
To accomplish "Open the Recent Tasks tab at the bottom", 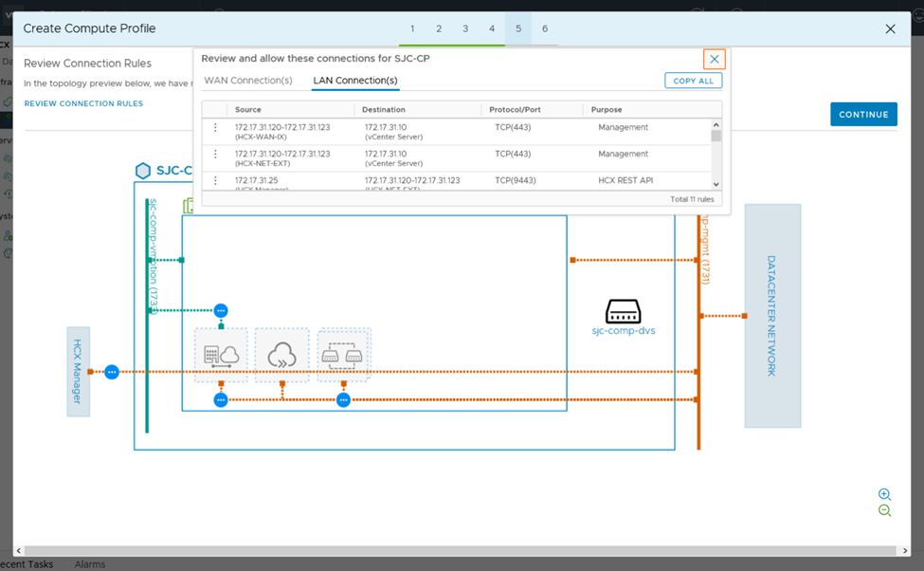I will tap(27, 564).
